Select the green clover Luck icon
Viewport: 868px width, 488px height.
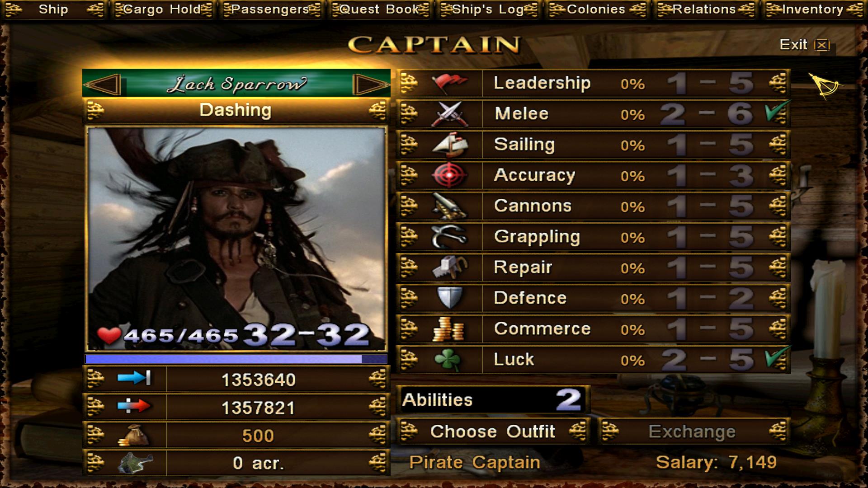click(448, 360)
